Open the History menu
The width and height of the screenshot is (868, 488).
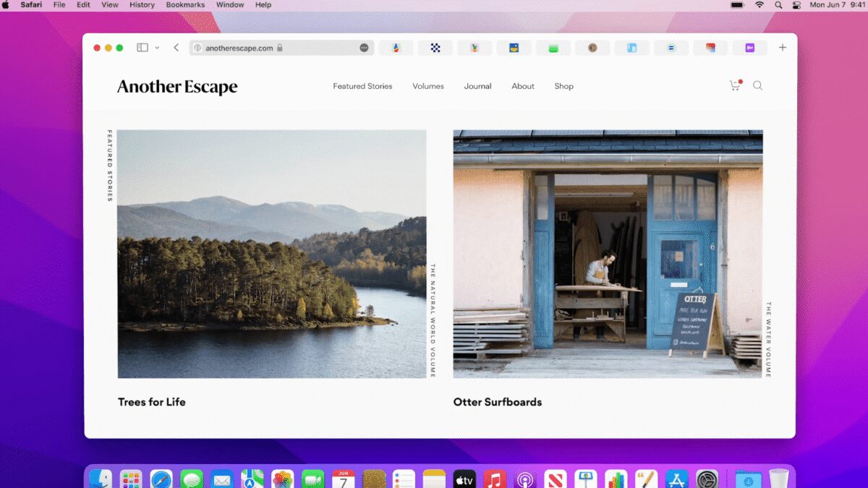click(x=142, y=5)
